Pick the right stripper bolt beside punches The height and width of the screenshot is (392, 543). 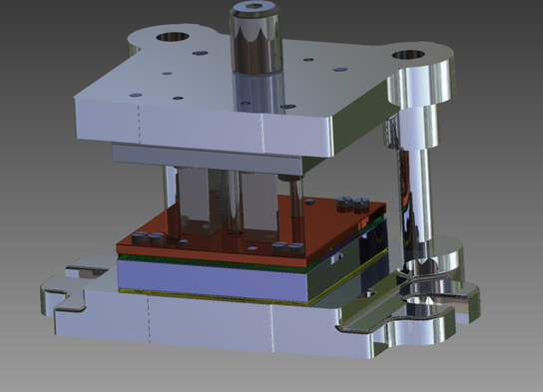(x=295, y=211)
